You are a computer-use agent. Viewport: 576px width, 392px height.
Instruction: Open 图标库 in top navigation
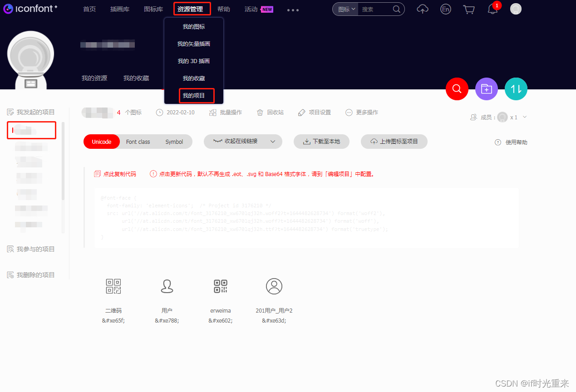click(x=153, y=9)
